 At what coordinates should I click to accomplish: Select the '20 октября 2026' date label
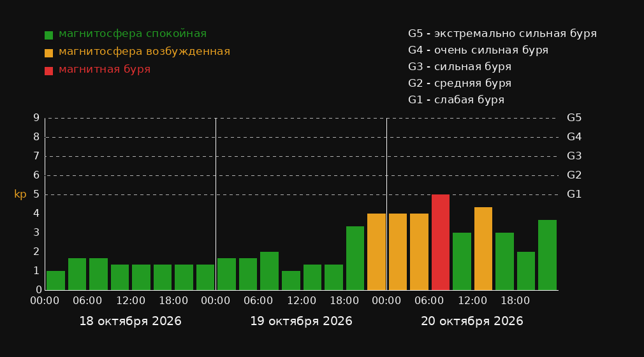[x=472, y=321]
